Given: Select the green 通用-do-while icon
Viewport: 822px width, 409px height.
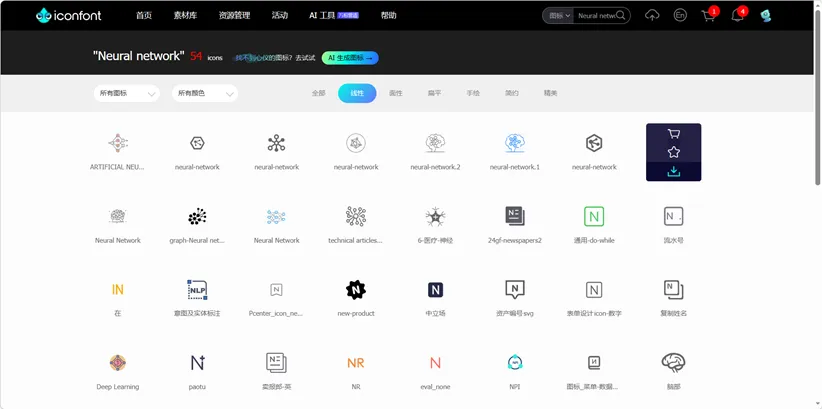Looking at the screenshot, I should pyautogui.click(x=594, y=216).
